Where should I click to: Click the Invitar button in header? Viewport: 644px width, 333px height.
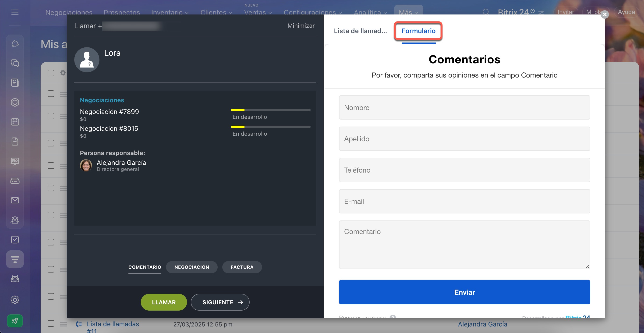click(x=566, y=12)
